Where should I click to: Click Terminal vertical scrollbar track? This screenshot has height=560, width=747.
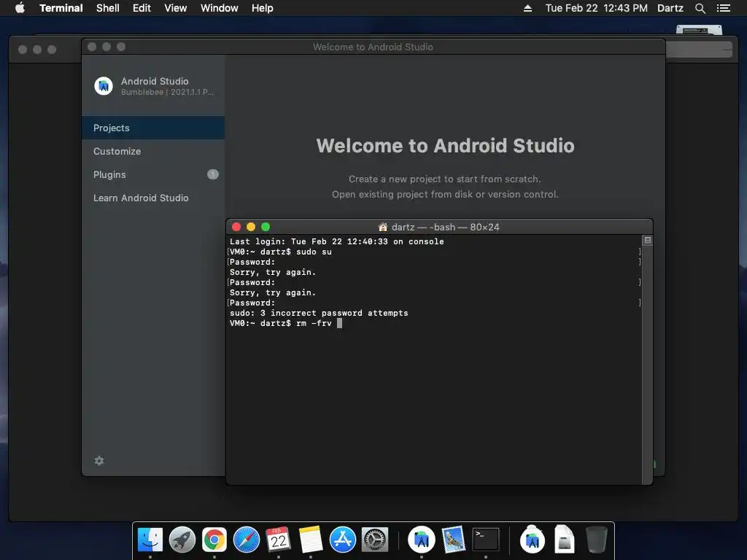(648, 365)
